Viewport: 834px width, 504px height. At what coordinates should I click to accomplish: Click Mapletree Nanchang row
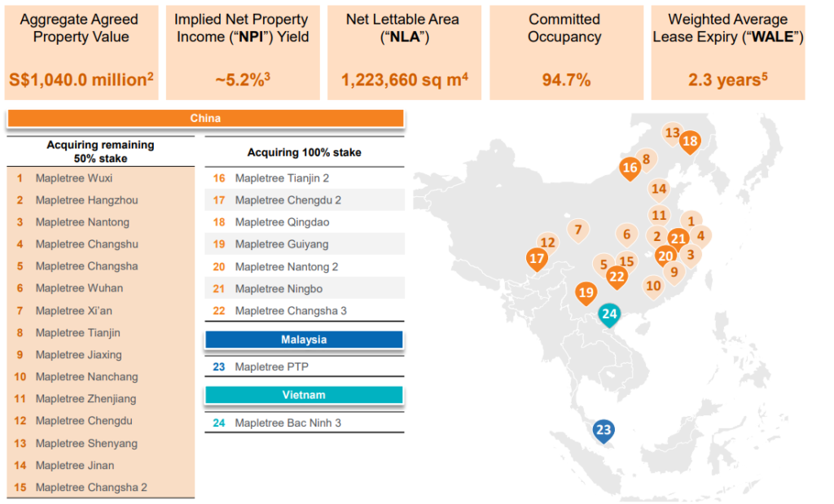coord(100,377)
